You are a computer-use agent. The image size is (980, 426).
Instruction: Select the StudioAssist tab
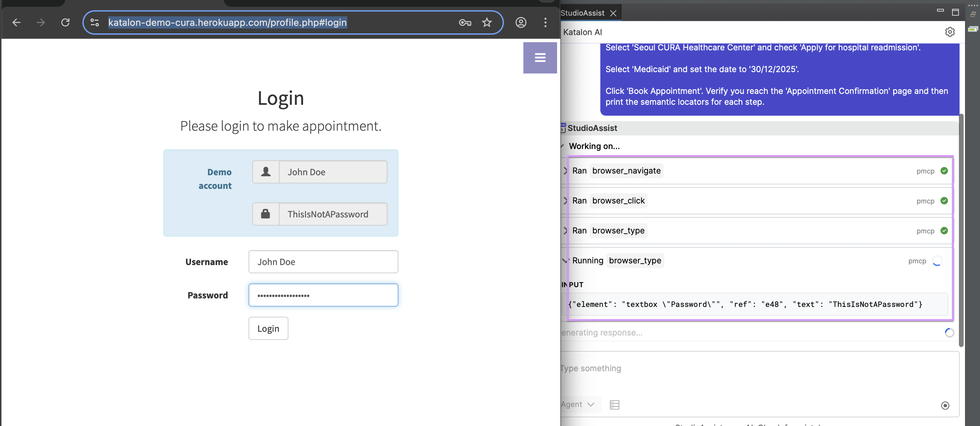pyautogui.click(x=582, y=13)
